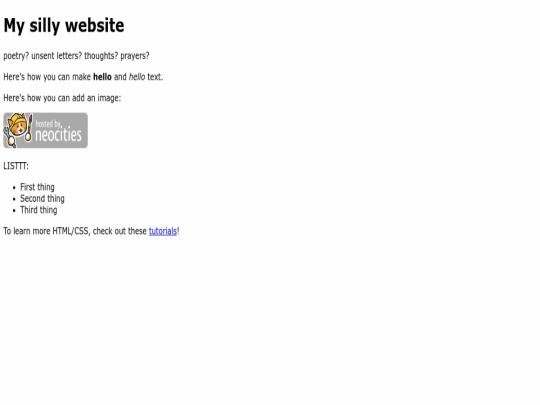Click the 'hosted by' text in badge
The width and height of the screenshot is (540, 405).
[x=48, y=124]
